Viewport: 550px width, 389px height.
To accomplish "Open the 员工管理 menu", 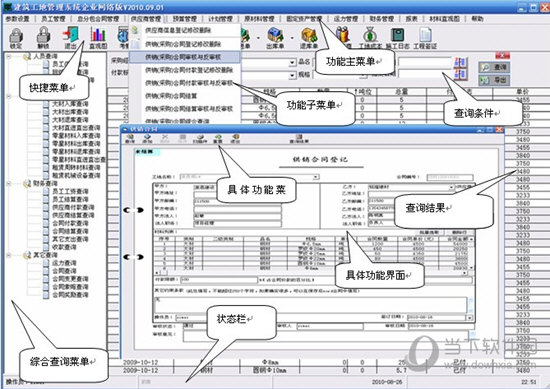I will click(x=53, y=19).
